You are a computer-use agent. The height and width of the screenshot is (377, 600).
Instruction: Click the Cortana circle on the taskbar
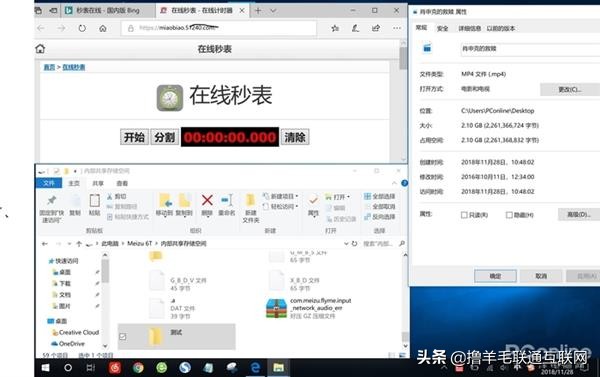coord(68,368)
